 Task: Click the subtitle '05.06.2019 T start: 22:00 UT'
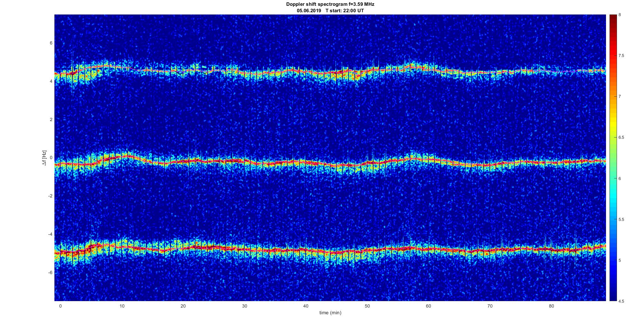[330, 10]
